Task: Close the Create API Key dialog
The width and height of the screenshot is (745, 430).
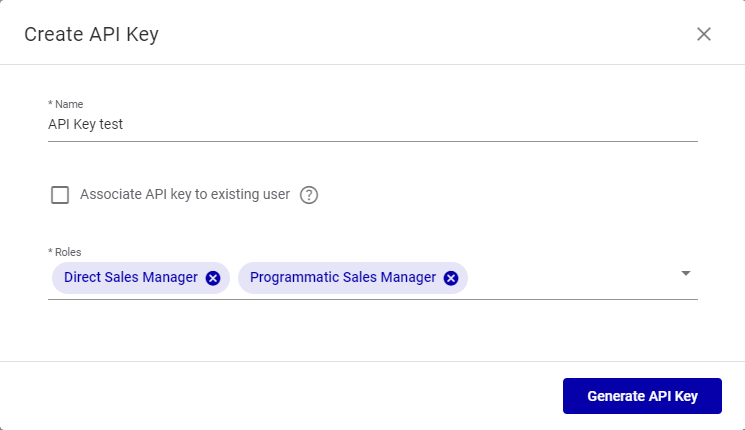Action: (704, 34)
